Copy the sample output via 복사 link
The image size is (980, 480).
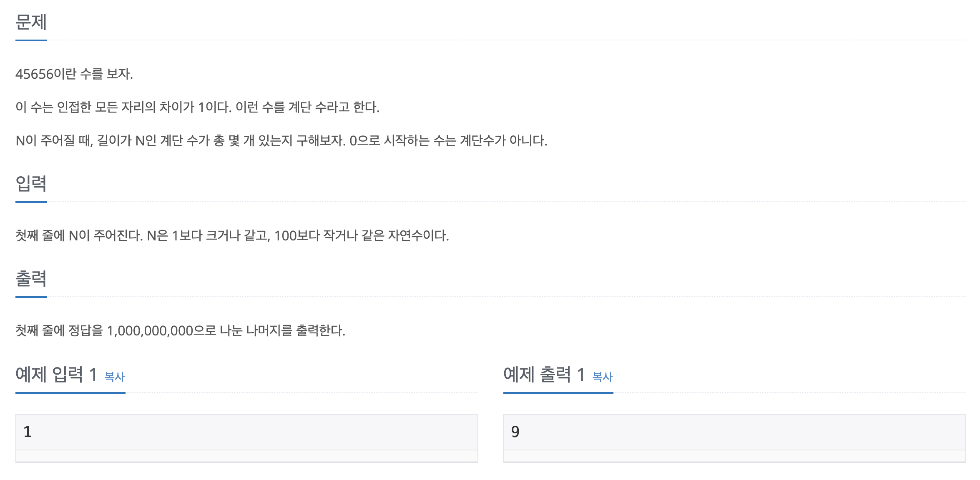[603, 377]
